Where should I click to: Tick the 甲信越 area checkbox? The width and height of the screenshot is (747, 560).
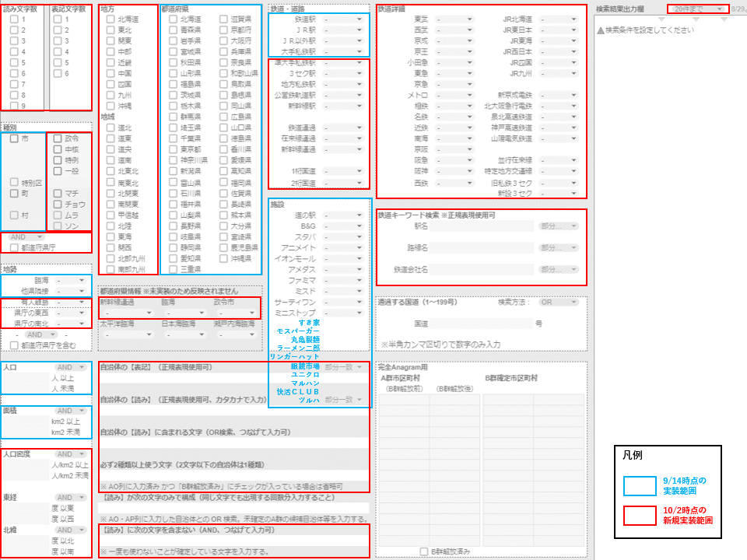tap(110, 215)
